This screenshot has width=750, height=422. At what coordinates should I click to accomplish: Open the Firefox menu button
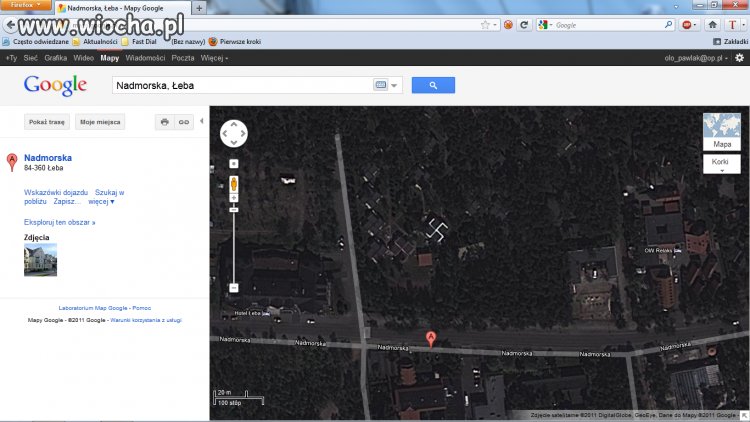point(25,5)
